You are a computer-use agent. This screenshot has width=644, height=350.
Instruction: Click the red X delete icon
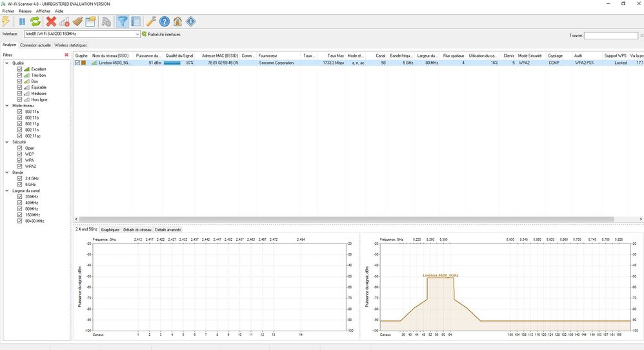tap(51, 21)
